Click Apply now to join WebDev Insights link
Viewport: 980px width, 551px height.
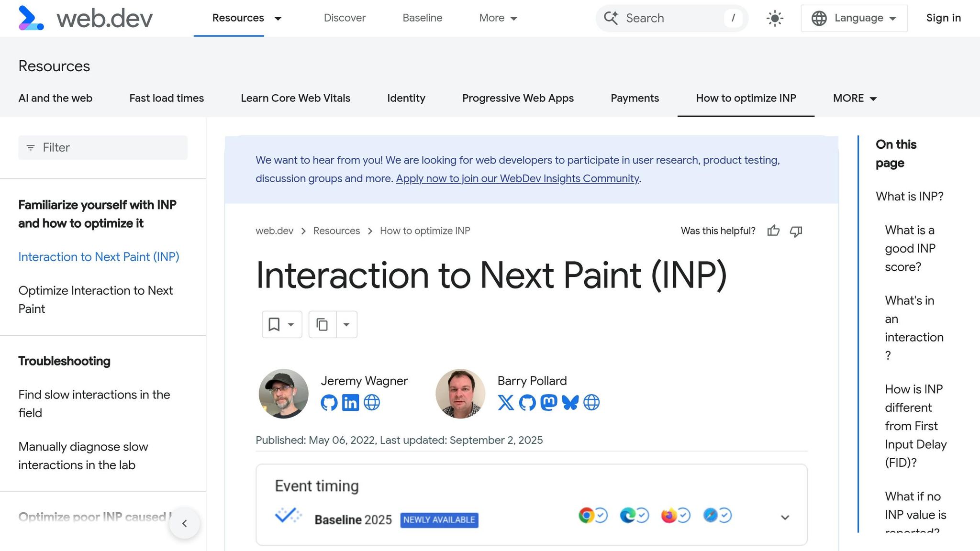(x=517, y=178)
